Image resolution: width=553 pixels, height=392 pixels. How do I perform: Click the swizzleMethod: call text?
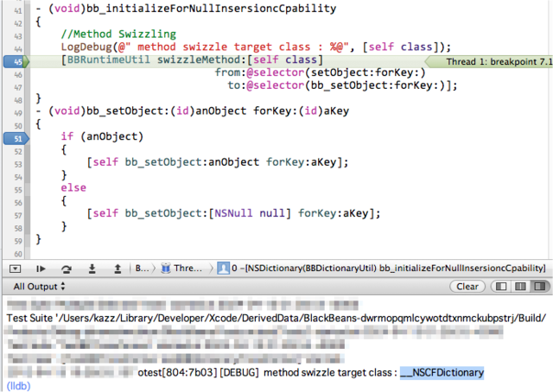click(201, 60)
